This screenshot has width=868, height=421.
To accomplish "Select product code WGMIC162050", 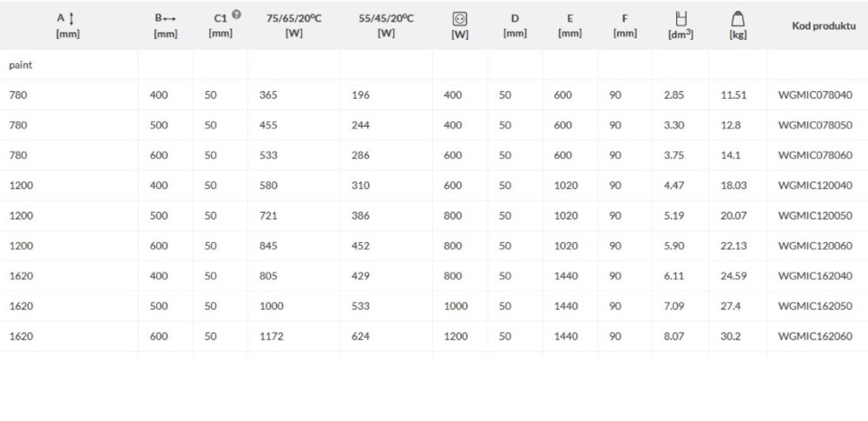I will click(815, 306).
